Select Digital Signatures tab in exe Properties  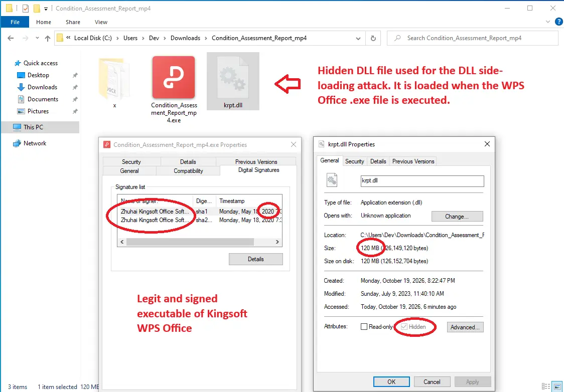coord(258,170)
